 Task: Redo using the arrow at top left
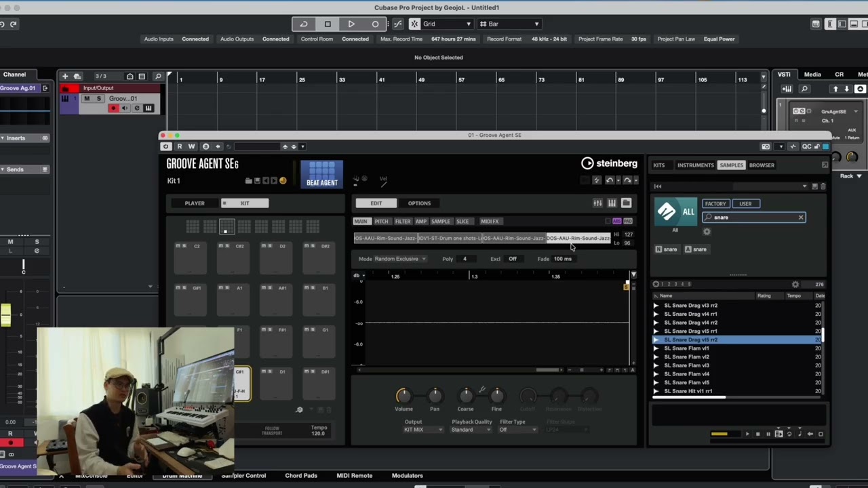14,24
